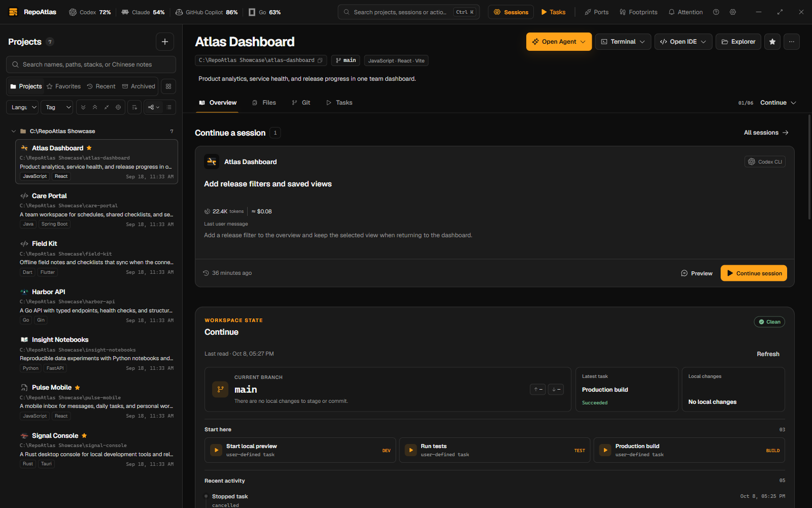The image size is (812, 508).
Task: Open the All sessions link
Action: click(766, 133)
